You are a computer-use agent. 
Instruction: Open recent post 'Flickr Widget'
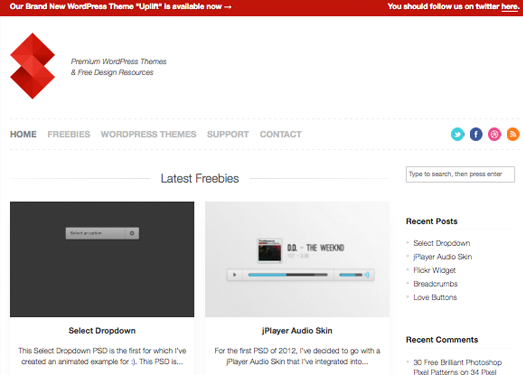pos(435,270)
